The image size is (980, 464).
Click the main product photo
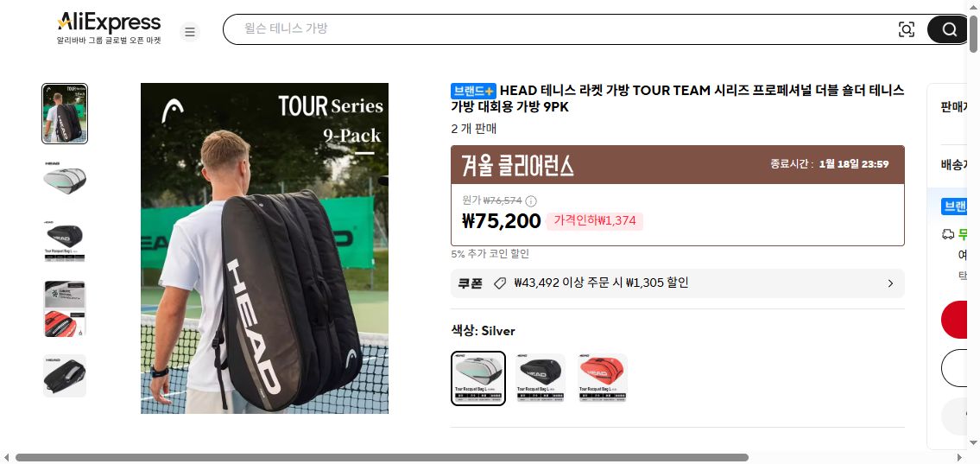pyautogui.click(x=264, y=248)
